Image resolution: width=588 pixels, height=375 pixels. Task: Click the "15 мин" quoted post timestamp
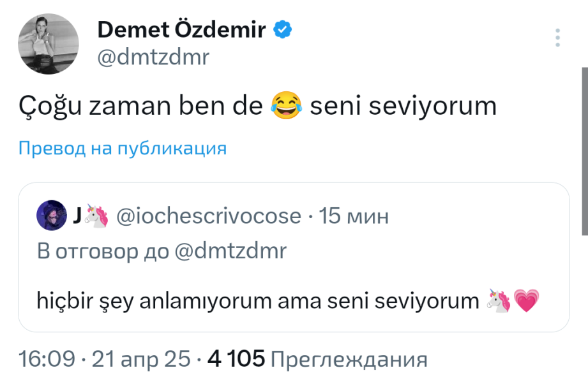[x=353, y=216]
